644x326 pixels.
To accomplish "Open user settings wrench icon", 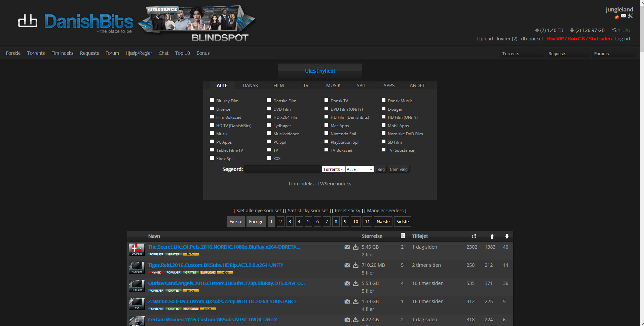I will coord(630,16).
